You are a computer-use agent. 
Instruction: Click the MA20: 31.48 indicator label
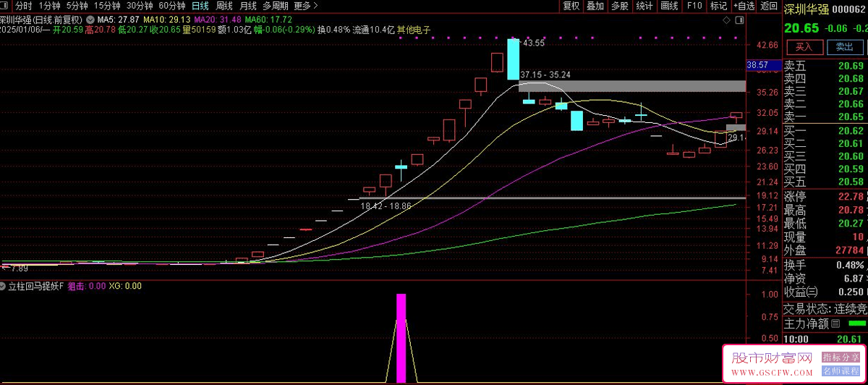tap(218, 20)
